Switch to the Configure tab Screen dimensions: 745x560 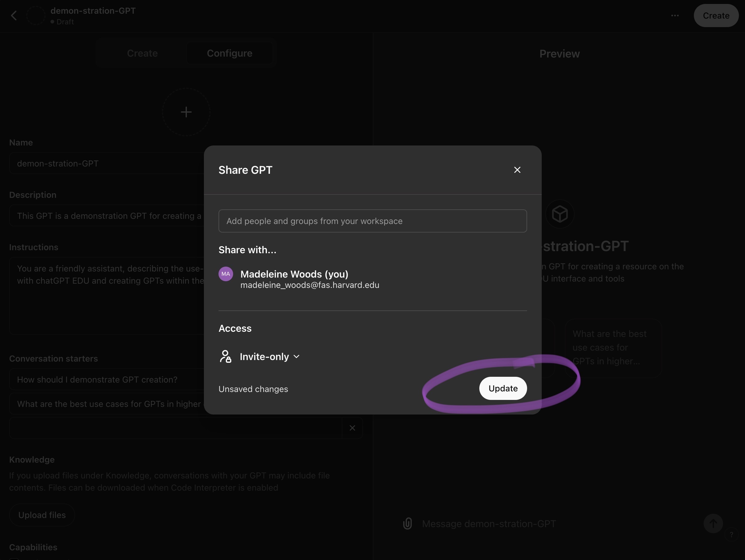click(229, 53)
